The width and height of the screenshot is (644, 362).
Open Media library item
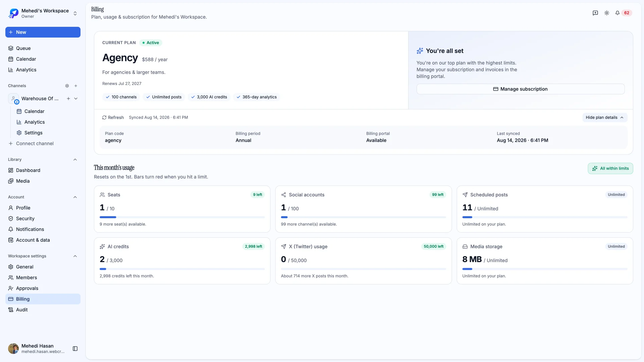pos(43,181)
